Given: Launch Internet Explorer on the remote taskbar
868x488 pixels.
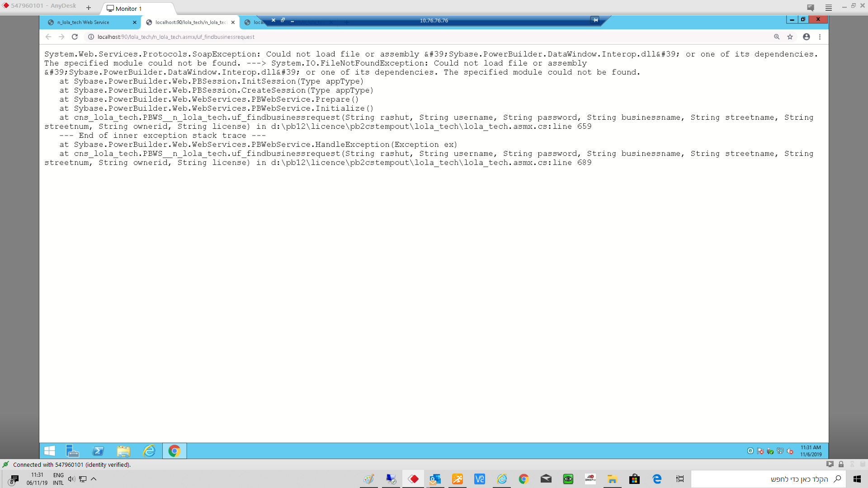Looking at the screenshot, I should [x=149, y=450].
